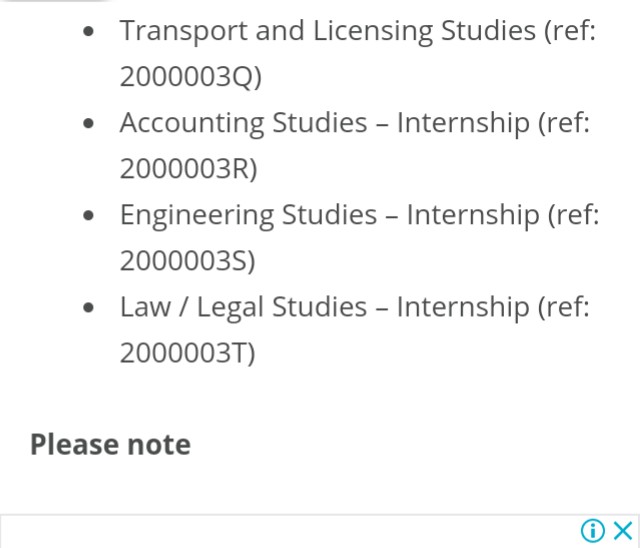Image resolution: width=640 pixels, height=548 pixels.
Task: Click bullet beside Accounting Studies
Action: click(92, 124)
